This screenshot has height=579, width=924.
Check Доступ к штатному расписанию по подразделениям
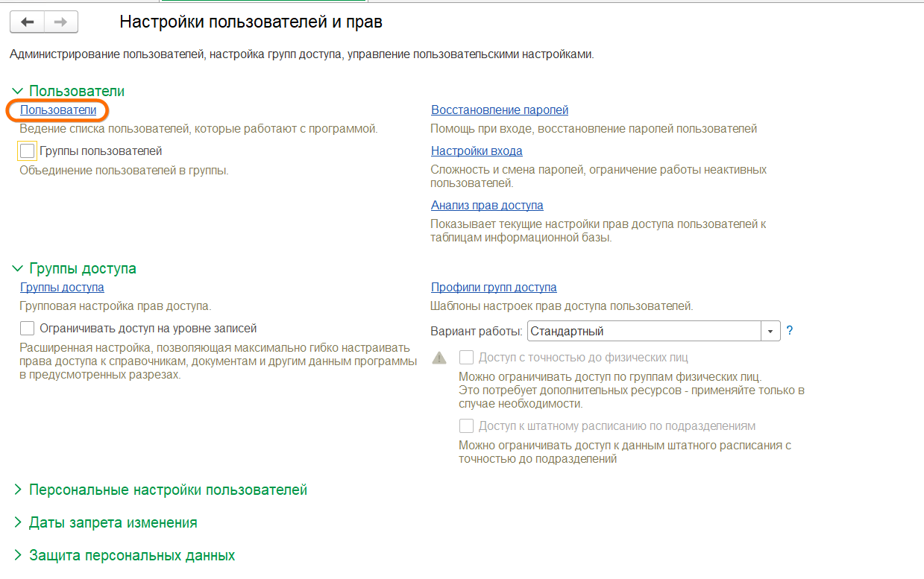point(467,426)
